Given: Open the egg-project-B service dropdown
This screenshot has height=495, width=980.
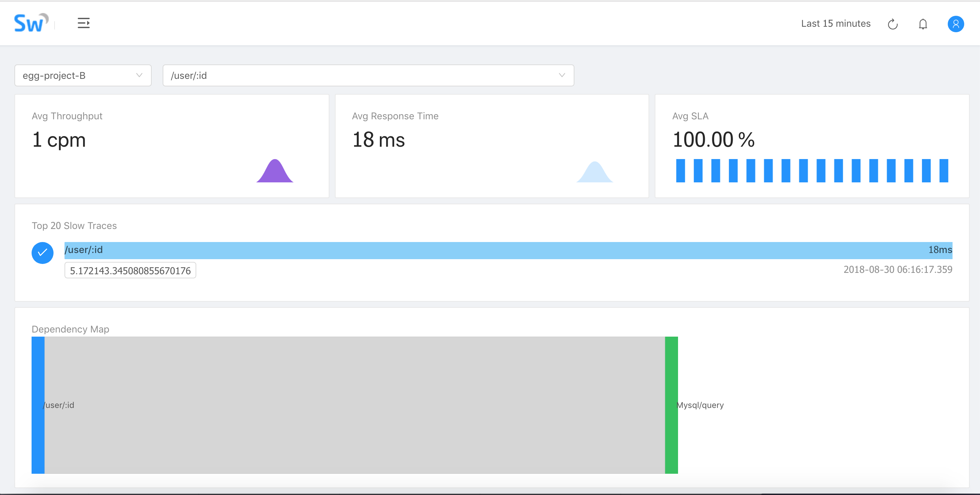Looking at the screenshot, I should [x=83, y=75].
